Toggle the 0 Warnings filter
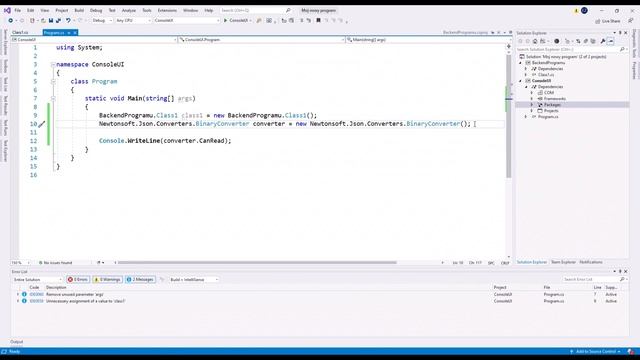Screen dimensions: 640x360 [107, 280]
